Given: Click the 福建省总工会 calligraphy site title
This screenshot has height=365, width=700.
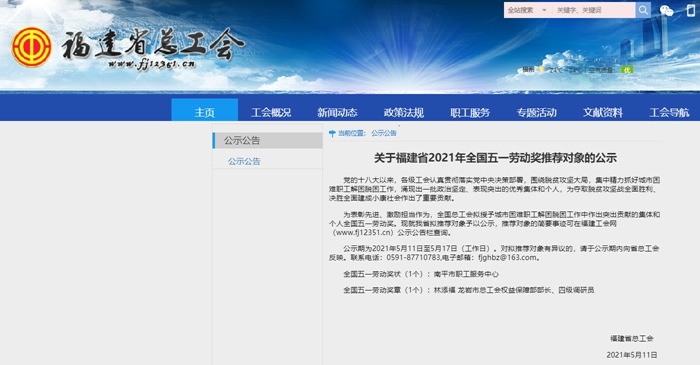Looking at the screenshot, I should [x=153, y=45].
